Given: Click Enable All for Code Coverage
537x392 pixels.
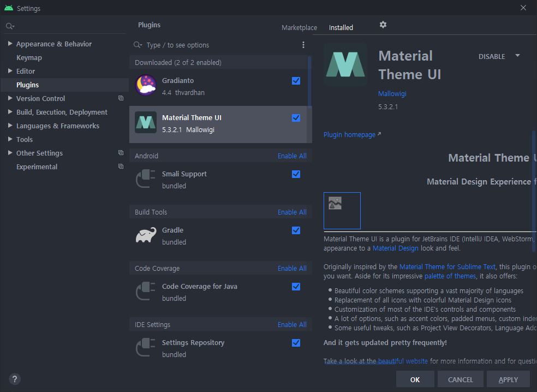Looking at the screenshot, I should click(x=292, y=268).
